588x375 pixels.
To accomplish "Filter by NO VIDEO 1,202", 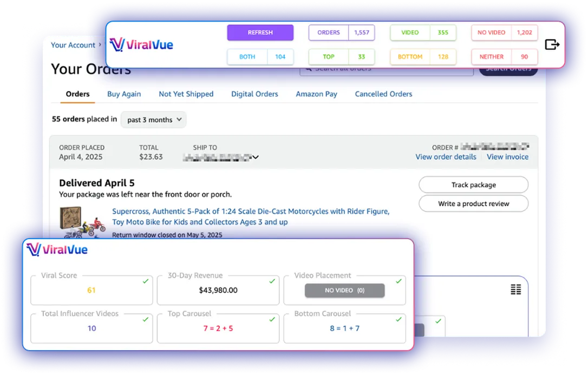I will 505,32.
